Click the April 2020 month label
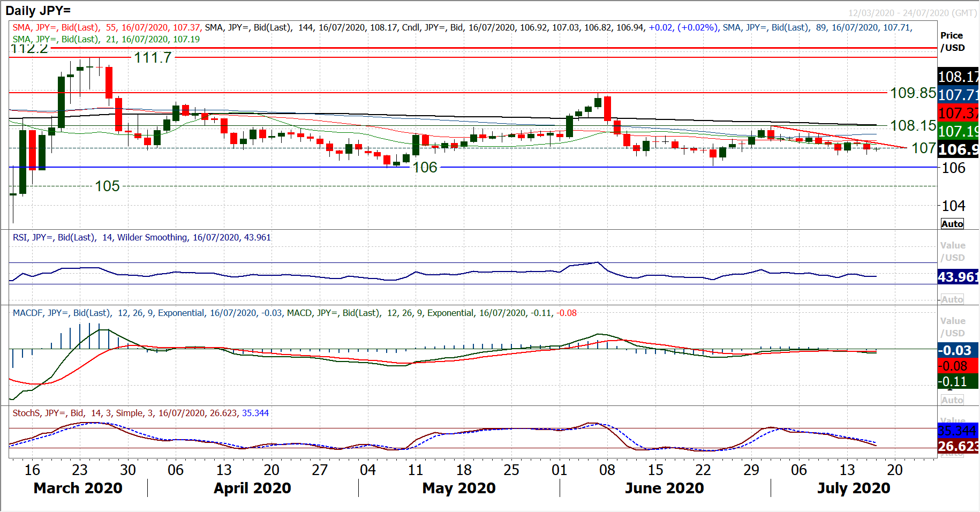980x512 pixels. coord(252,488)
